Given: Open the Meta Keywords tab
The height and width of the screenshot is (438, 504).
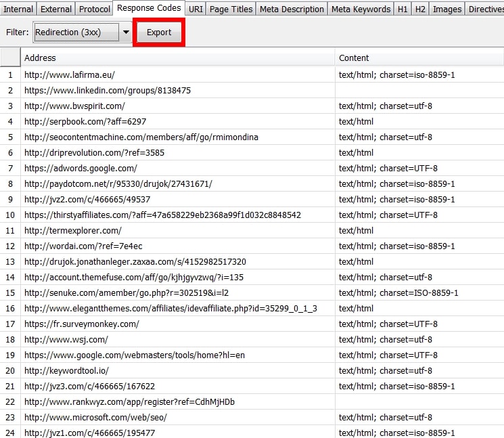Looking at the screenshot, I should point(361,9).
